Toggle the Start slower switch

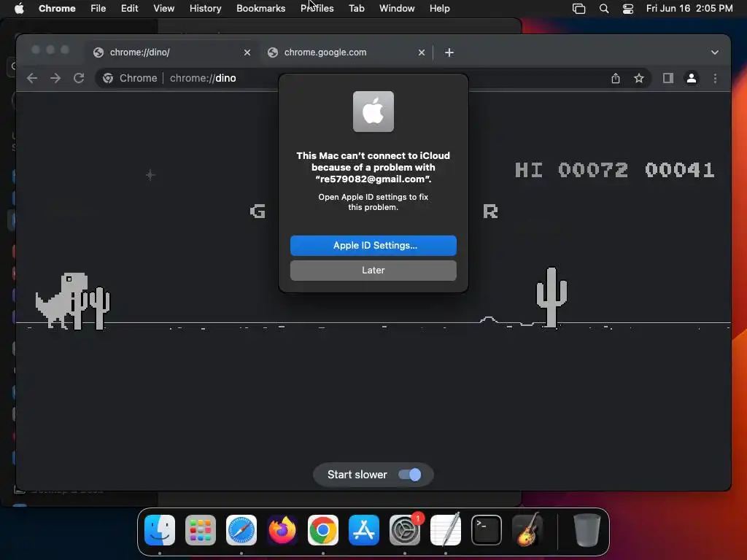point(410,474)
